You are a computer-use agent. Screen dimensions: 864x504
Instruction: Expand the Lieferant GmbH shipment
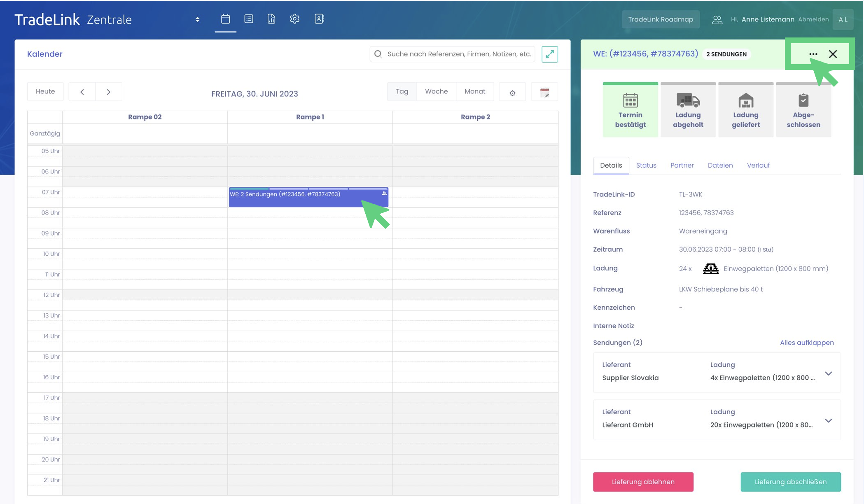(828, 420)
